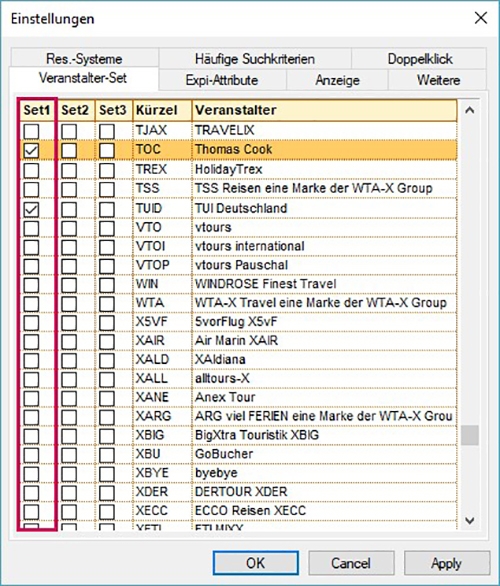Check Set3 for ARG viel FERIEN row
The width and height of the screenshot is (500, 586).
point(107,417)
